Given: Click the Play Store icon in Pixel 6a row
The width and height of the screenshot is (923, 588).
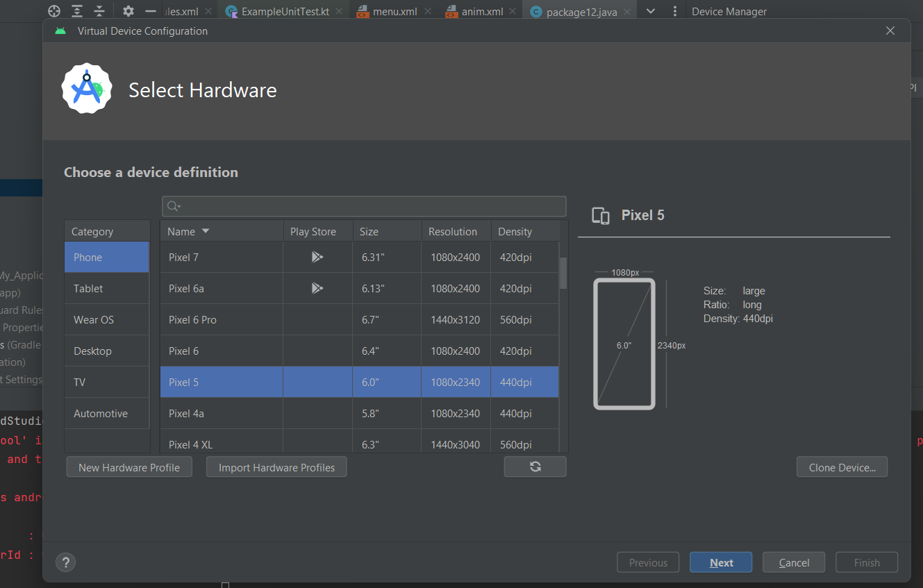Looking at the screenshot, I should click(317, 288).
